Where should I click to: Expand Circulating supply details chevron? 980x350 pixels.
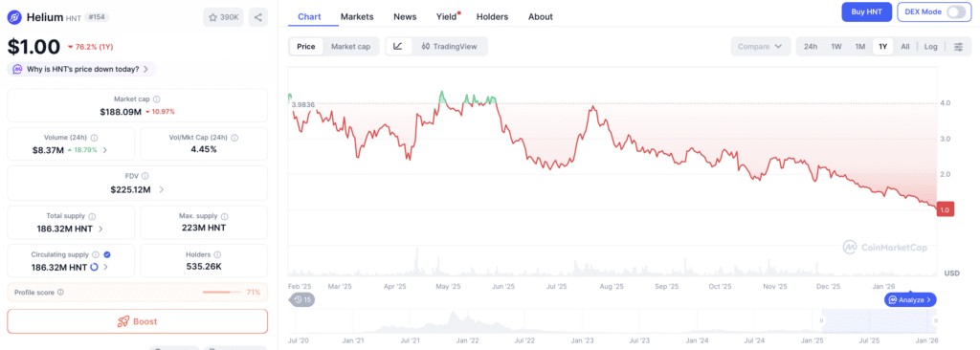point(105,267)
